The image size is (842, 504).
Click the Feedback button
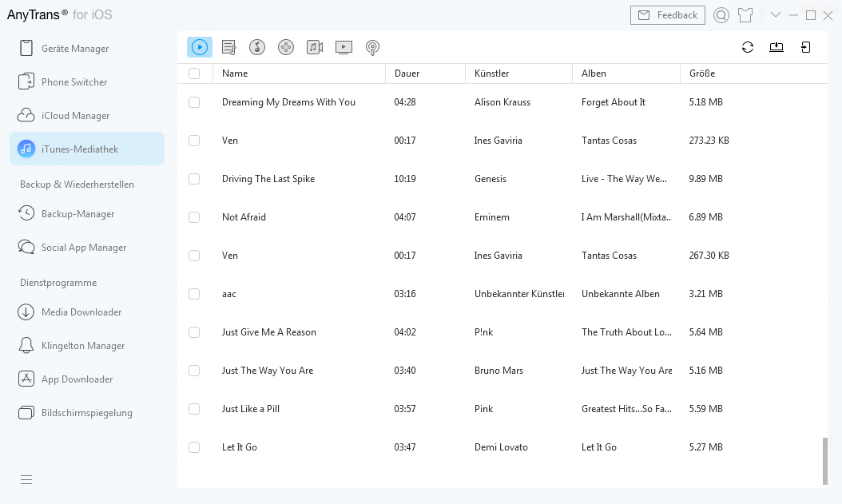[x=668, y=15]
